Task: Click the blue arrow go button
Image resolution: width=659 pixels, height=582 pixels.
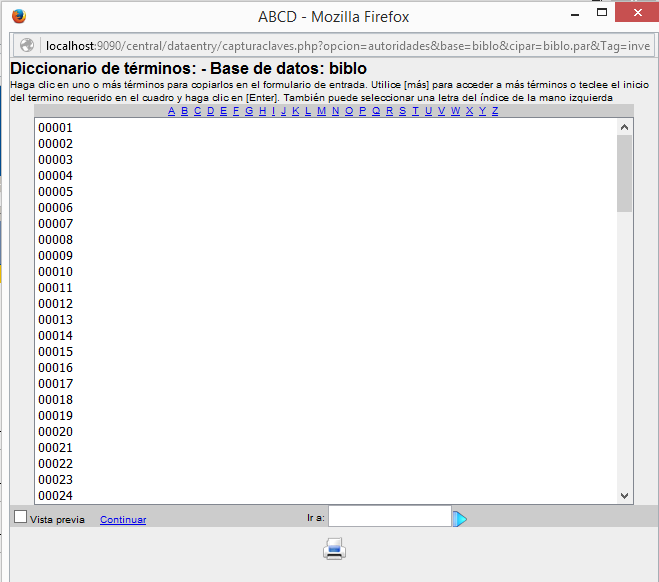Action: click(461, 519)
